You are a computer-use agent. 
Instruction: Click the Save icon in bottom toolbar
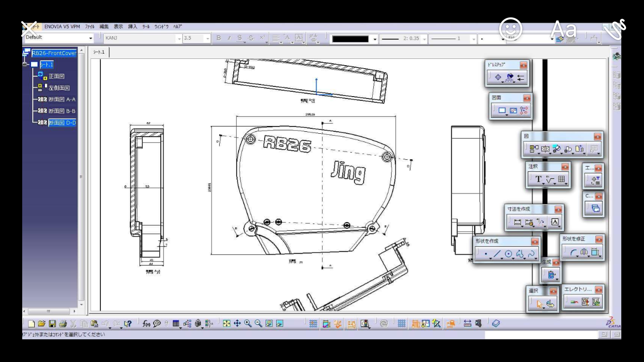52,324
